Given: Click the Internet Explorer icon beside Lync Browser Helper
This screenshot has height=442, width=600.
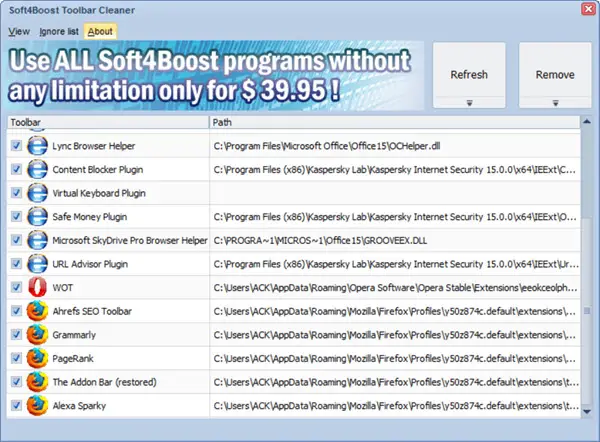Looking at the screenshot, I should 38,146.
